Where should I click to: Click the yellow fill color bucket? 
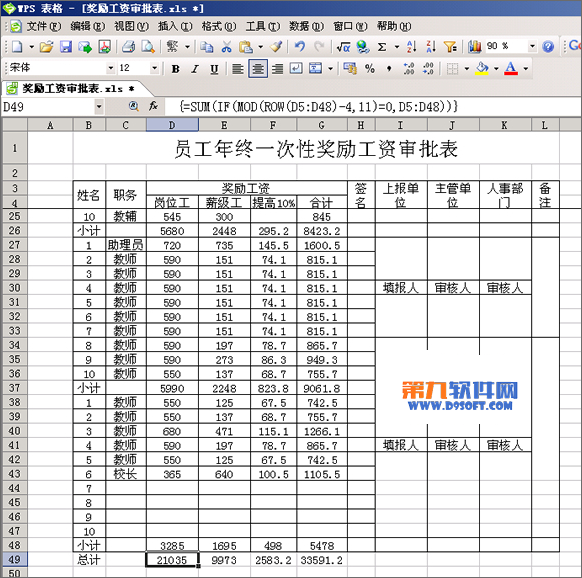coord(482,69)
